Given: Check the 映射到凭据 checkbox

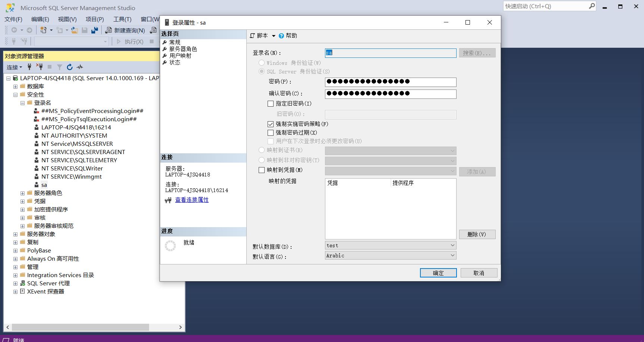Looking at the screenshot, I should pos(262,170).
